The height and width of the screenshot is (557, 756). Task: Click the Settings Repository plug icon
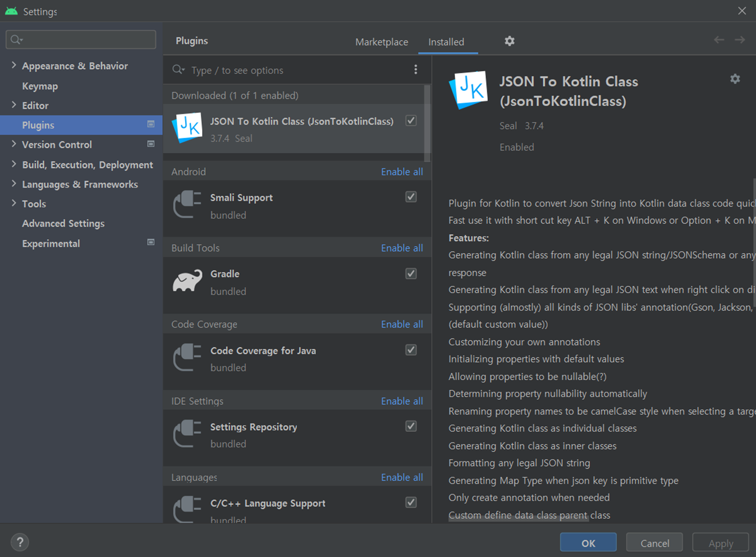click(x=187, y=433)
